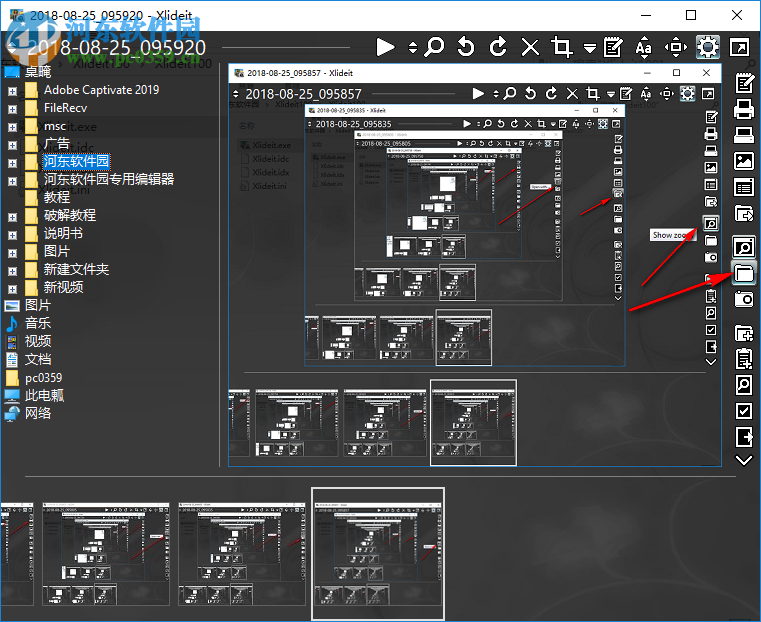761x622 pixels.
Task: Click the Show zoom icon in right sidebar
Action: click(744, 247)
